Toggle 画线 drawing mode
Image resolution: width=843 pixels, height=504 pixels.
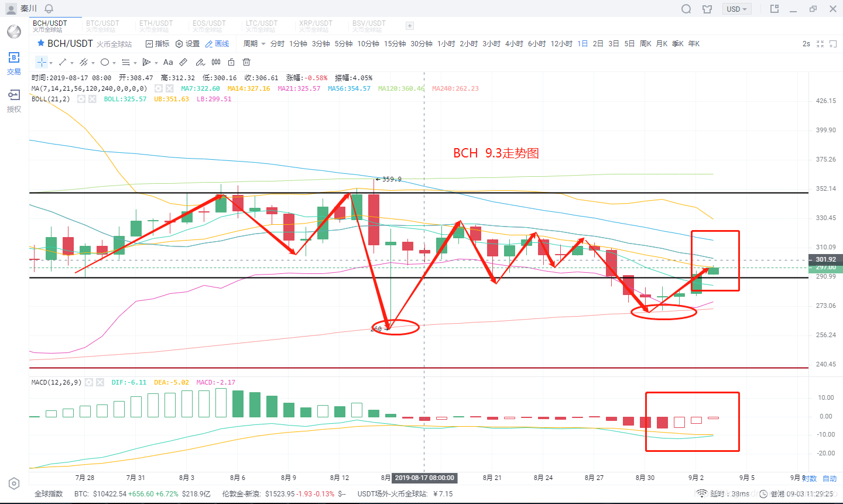click(x=217, y=44)
